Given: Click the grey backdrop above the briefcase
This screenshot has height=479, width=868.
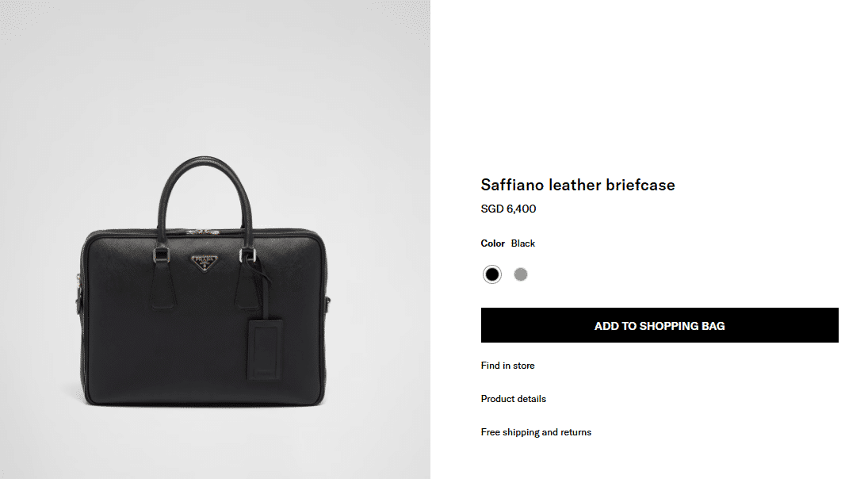Looking at the screenshot, I should click(215, 78).
